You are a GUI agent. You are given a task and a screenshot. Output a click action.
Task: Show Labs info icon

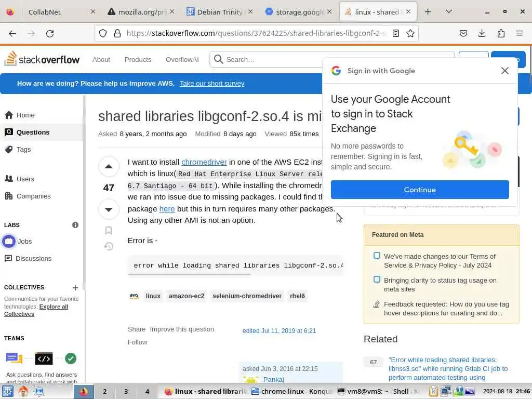click(x=75, y=225)
